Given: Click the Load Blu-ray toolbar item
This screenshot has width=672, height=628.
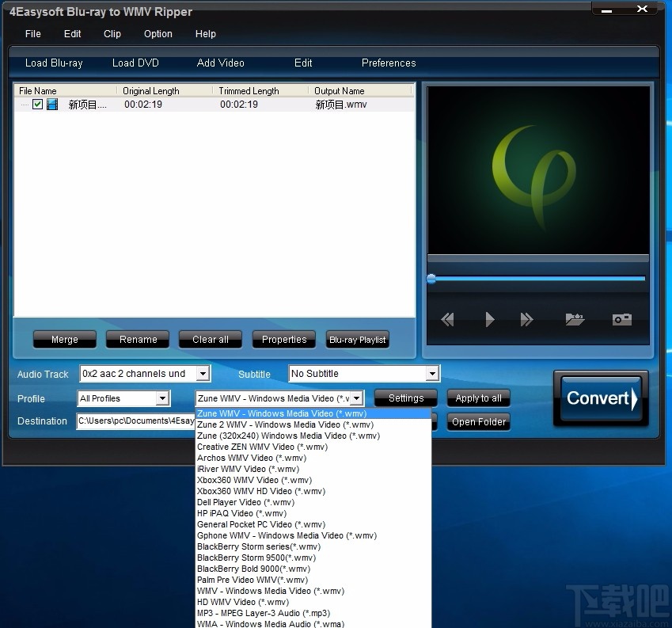Looking at the screenshot, I should pyautogui.click(x=54, y=63).
